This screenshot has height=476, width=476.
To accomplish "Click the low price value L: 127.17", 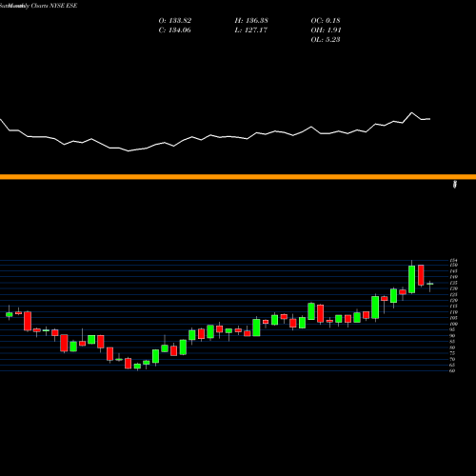I will 251,30.
